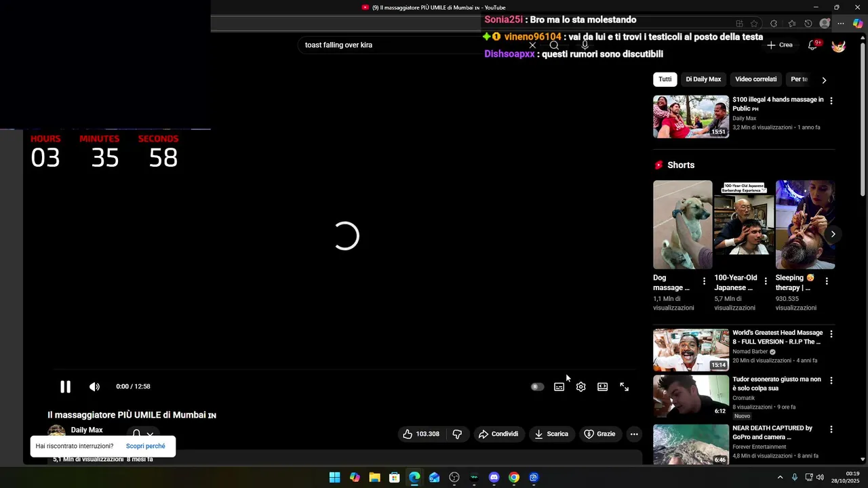Mute the video with the speaker icon

coord(94,386)
